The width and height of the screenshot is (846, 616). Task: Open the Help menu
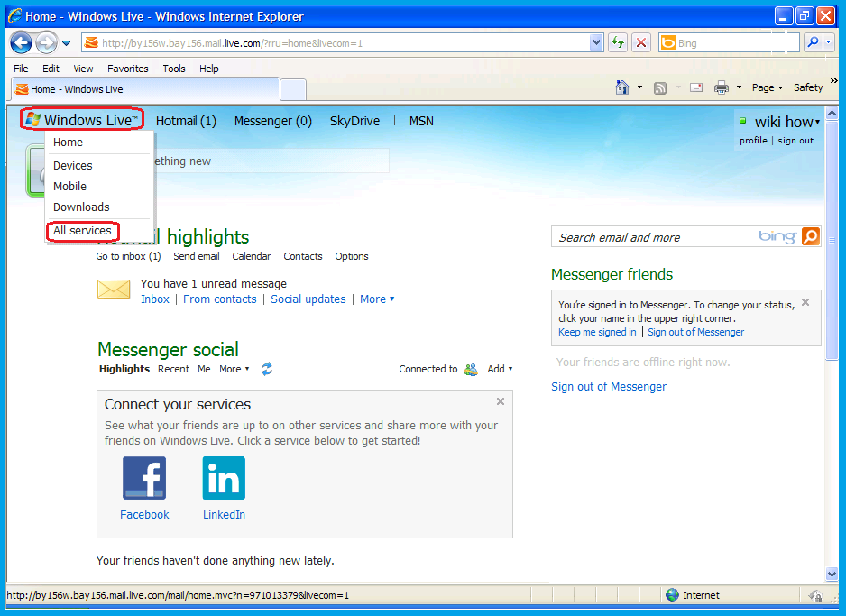click(x=209, y=69)
